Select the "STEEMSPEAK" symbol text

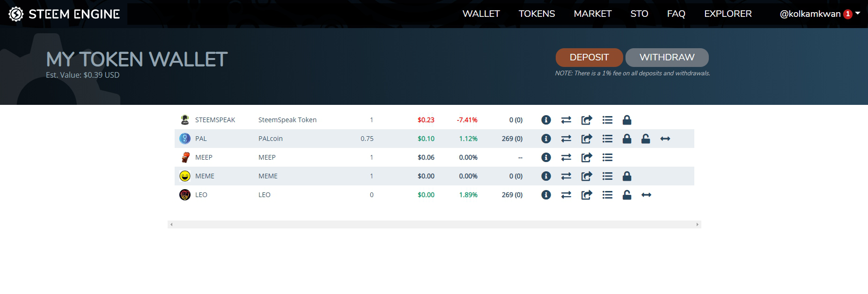tap(215, 120)
